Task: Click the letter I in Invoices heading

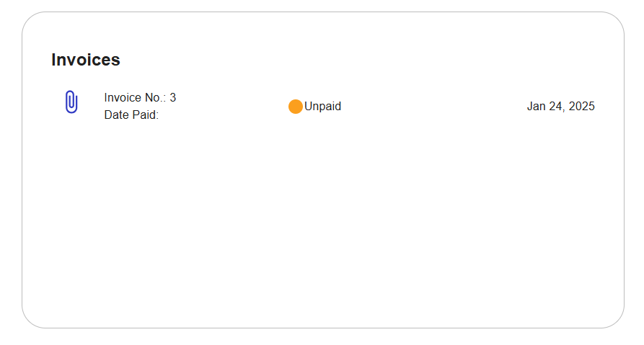Action: pyautogui.click(x=53, y=60)
